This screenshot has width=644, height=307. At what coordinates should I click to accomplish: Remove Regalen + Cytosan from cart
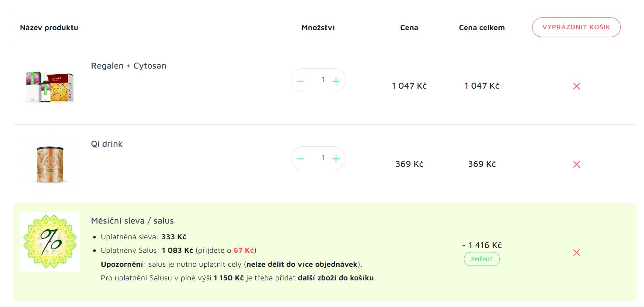tap(576, 86)
